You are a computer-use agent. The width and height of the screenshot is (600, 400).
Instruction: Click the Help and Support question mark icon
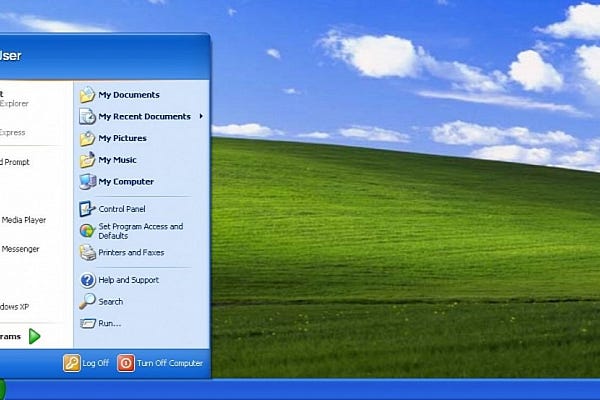pos(87,280)
